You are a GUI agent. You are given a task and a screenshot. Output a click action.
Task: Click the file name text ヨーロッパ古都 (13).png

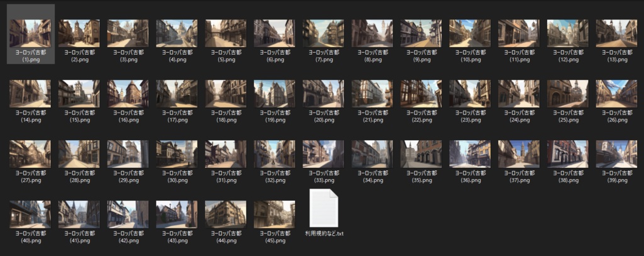(617, 56)
